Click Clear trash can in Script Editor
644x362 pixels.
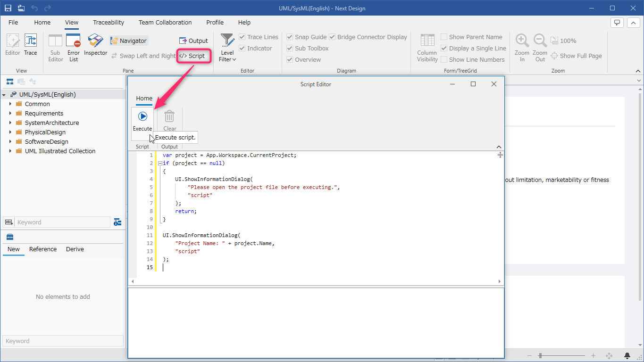point(170,120)
